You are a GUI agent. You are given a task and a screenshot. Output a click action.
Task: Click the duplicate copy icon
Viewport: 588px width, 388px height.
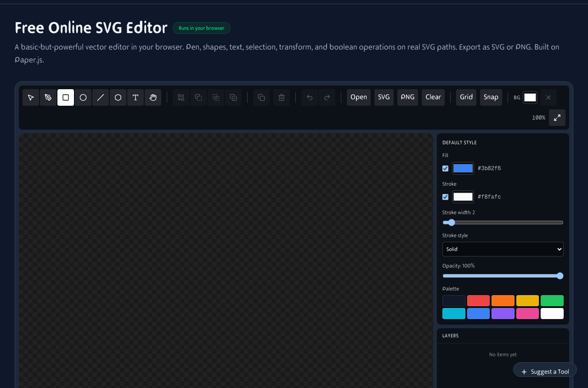(261, 97)
